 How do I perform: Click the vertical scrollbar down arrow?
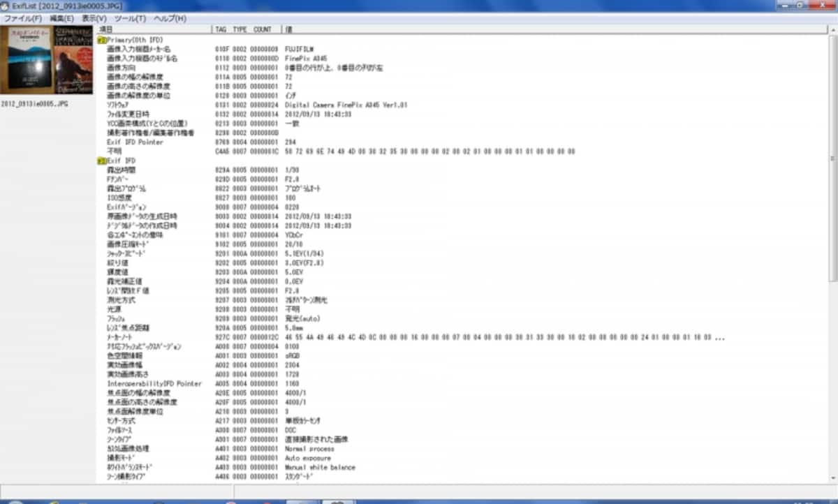pyautogui.click(x=832, y=478)
